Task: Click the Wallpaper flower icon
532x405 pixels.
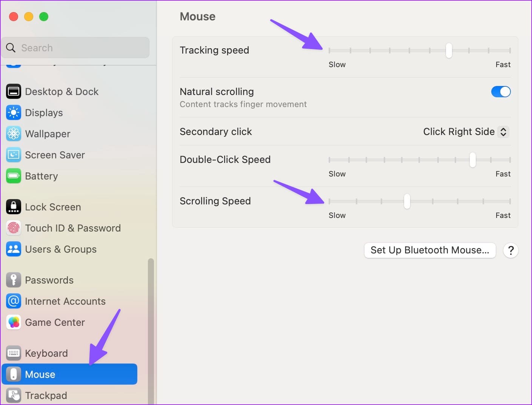Action: point(14,134)
